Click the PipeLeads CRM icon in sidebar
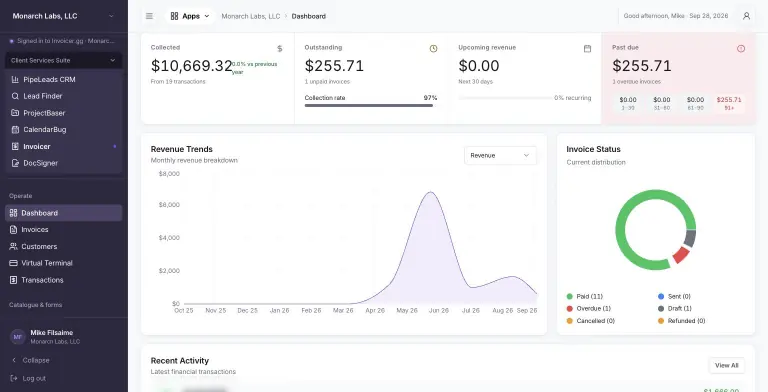 click(15, 79)
